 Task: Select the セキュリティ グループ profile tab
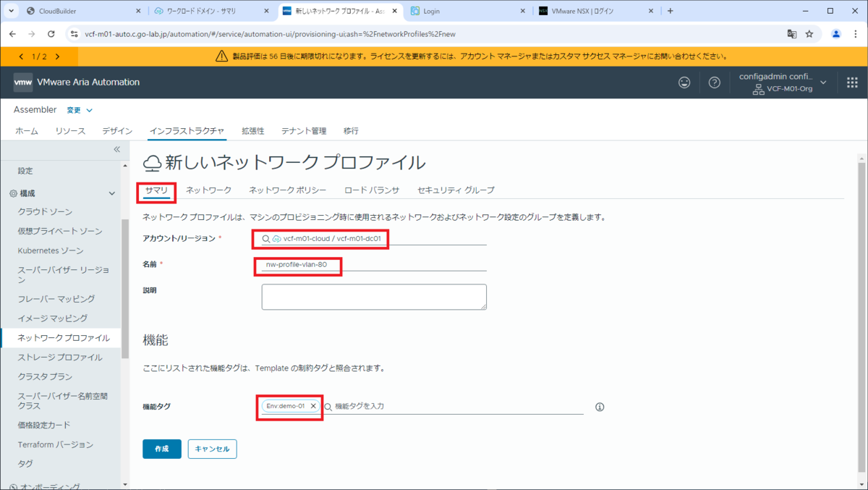click(456, 190)
